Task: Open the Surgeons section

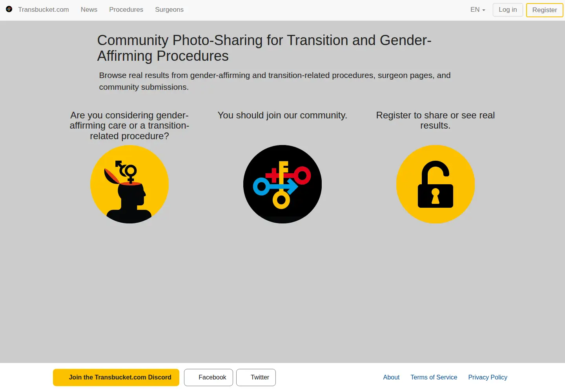Action: point(169,10)
